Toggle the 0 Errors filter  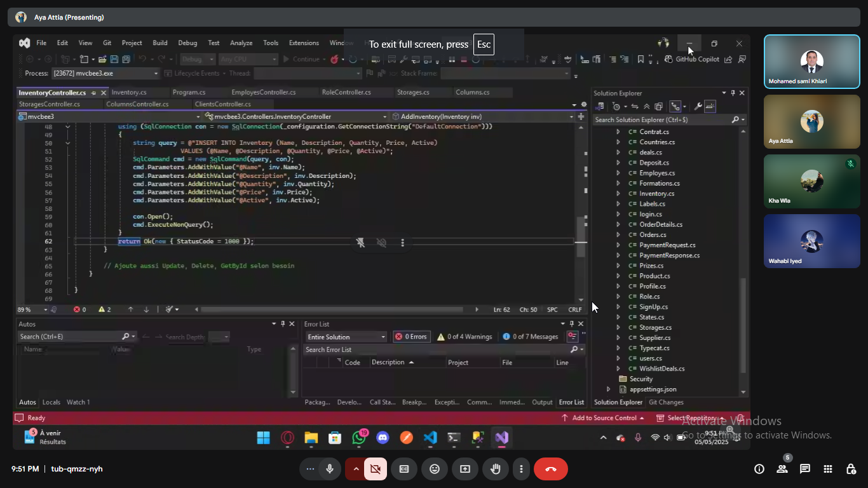411,337
